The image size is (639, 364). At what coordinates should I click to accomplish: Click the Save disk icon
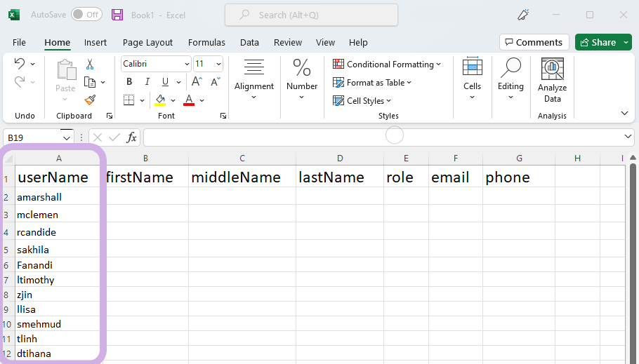click(x=117, y=15)
